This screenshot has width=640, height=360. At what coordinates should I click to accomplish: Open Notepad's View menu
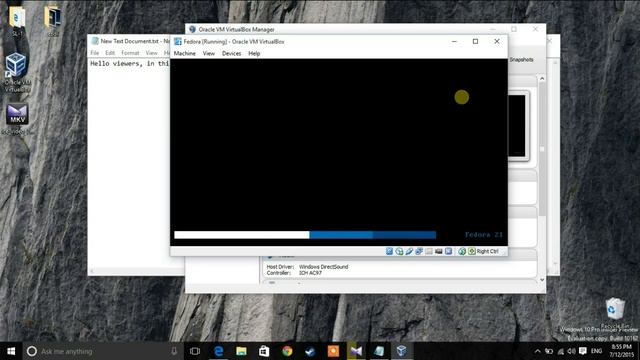(x=151, y=53)
